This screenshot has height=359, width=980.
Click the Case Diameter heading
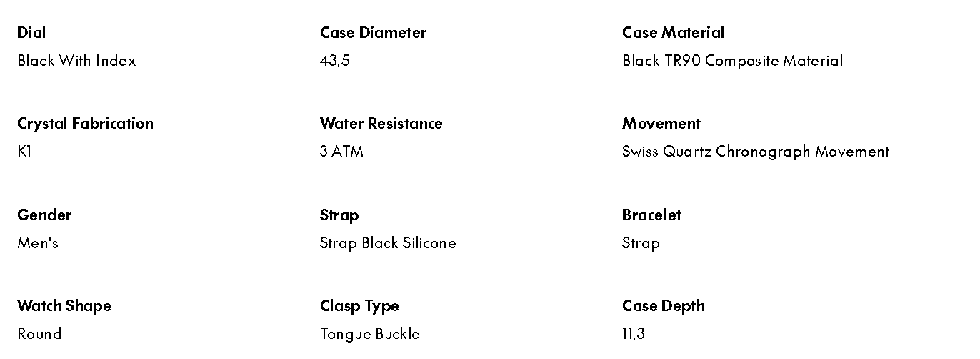coord(373,33)
